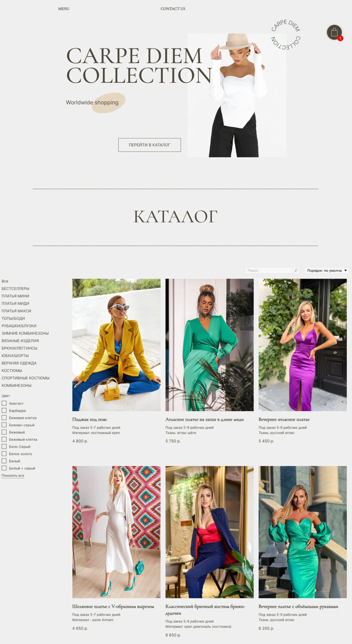Open the Порядок sort dropdown
The width and height of the screenshot is (352, 644).
327,270
